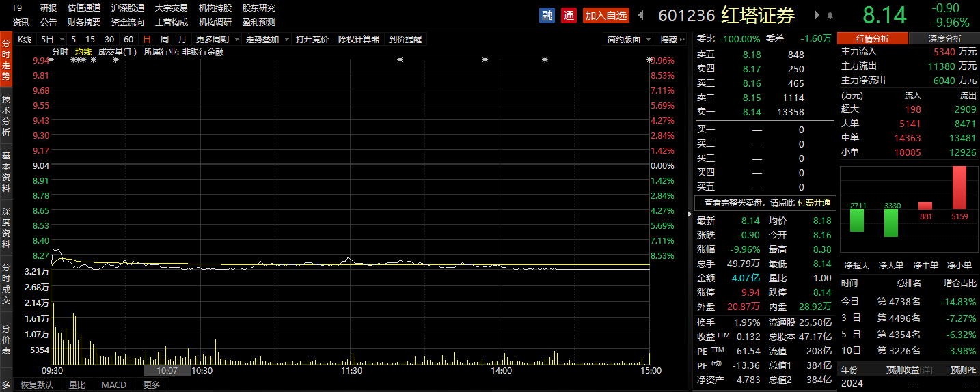Screen dimensions: 980x392
Task: Go to previous stock with left arrow
Action: tap(641, 15)
